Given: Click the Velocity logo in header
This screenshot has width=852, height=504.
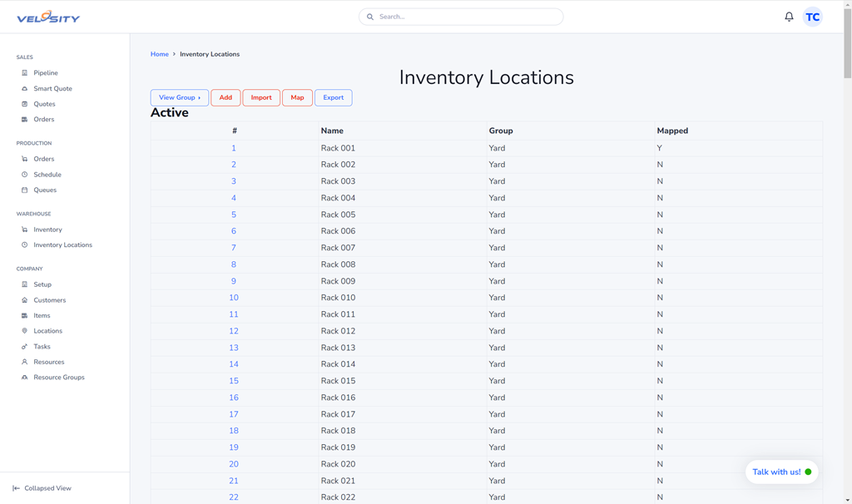Looking at the screenshot, I should coord(48,17).
